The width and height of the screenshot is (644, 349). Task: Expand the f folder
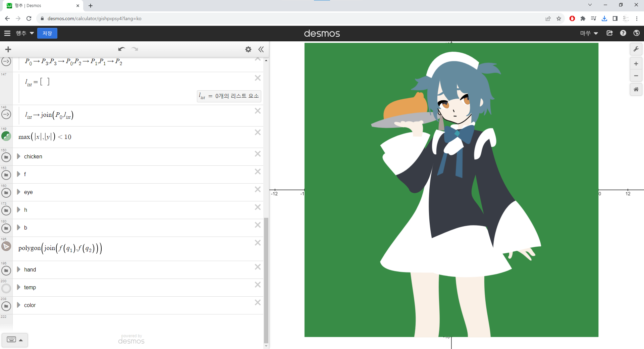[x=19, y=174]
